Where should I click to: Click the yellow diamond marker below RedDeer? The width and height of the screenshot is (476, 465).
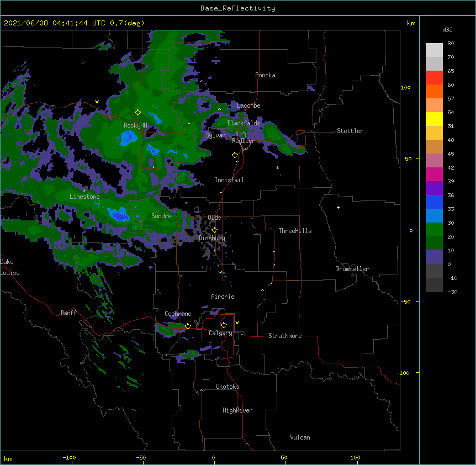[x=235, y=155]
